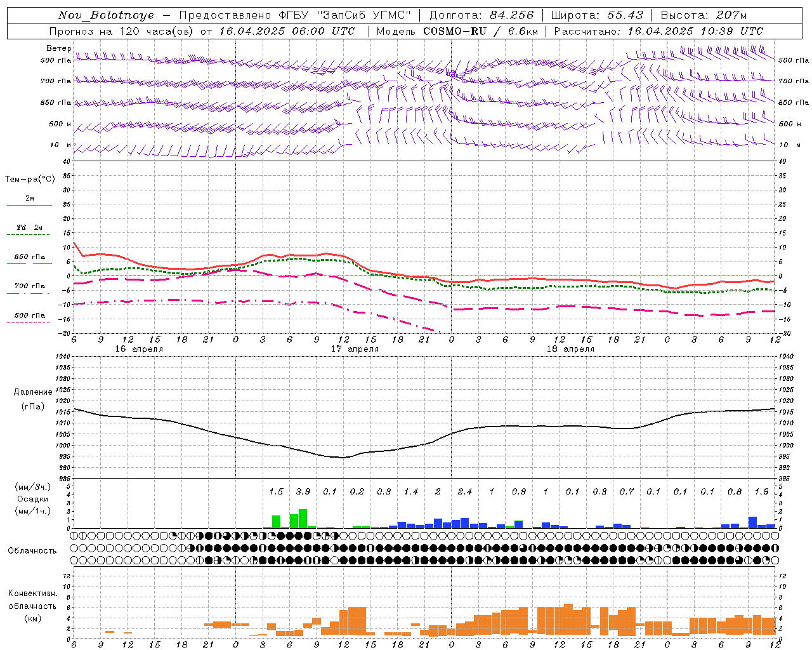The height and width of the screenshot is (650, 812).
Task: Select the Облачность cloud cover label
Action: point(32,551)
